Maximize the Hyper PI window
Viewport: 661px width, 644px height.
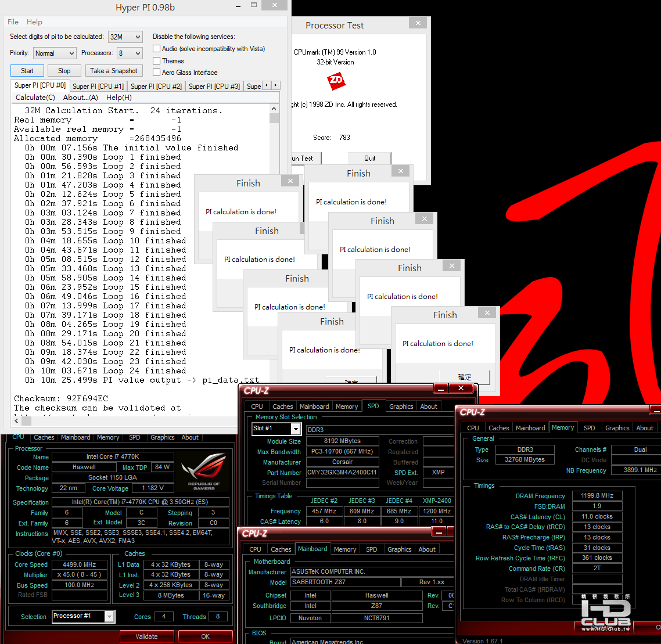tap(254, 5)
